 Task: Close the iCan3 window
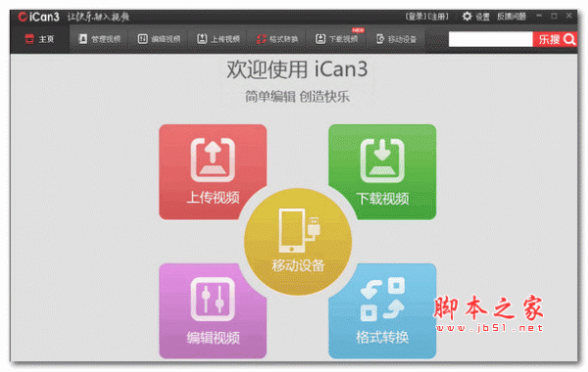point(568,16)
